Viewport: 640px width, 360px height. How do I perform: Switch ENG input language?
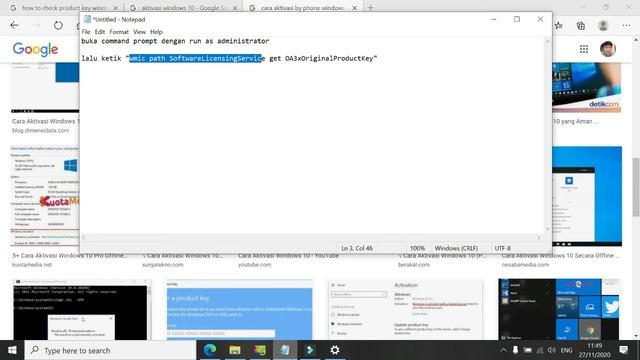566,350
